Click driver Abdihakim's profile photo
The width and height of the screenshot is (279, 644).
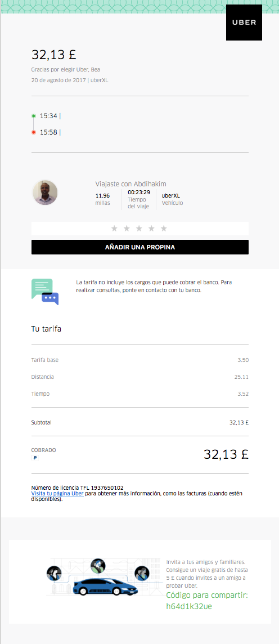(x=45, y=192)
